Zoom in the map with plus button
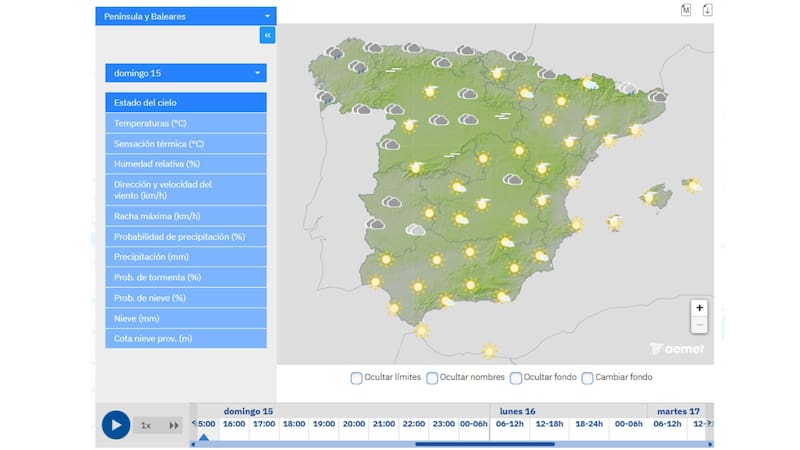Screen dimensions: 800x450 click(699, 308)
